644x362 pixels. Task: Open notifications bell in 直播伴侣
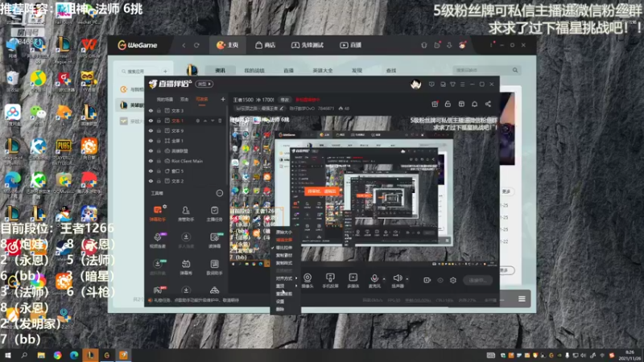coord(474,104)
